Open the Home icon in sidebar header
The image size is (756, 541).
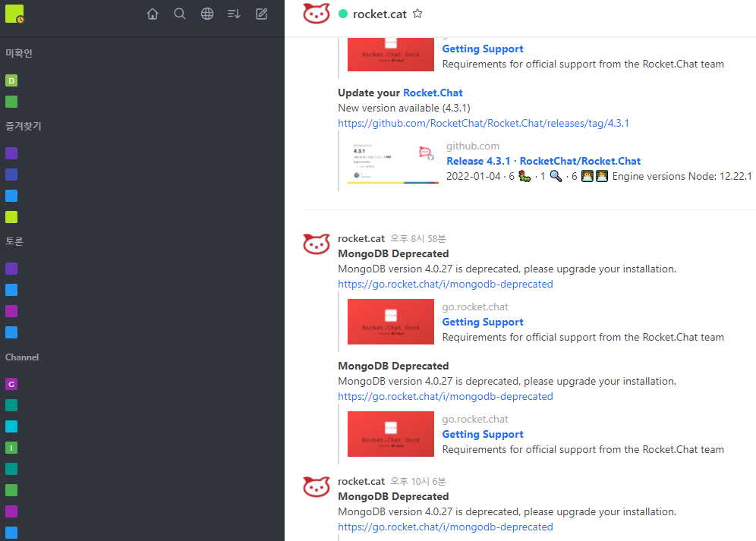pos(153,14)
